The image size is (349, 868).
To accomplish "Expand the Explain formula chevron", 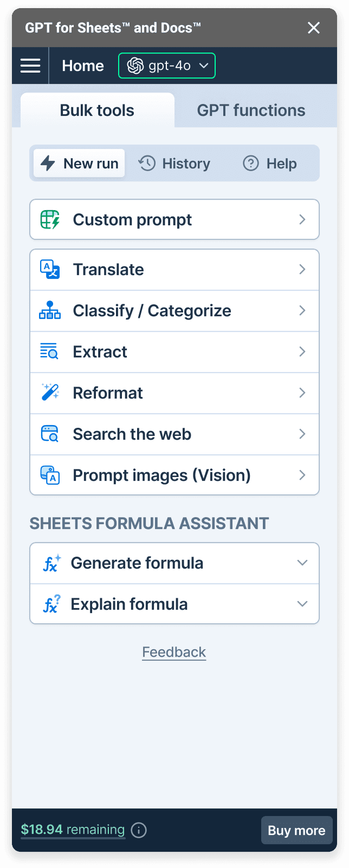I will click(302, 604).
